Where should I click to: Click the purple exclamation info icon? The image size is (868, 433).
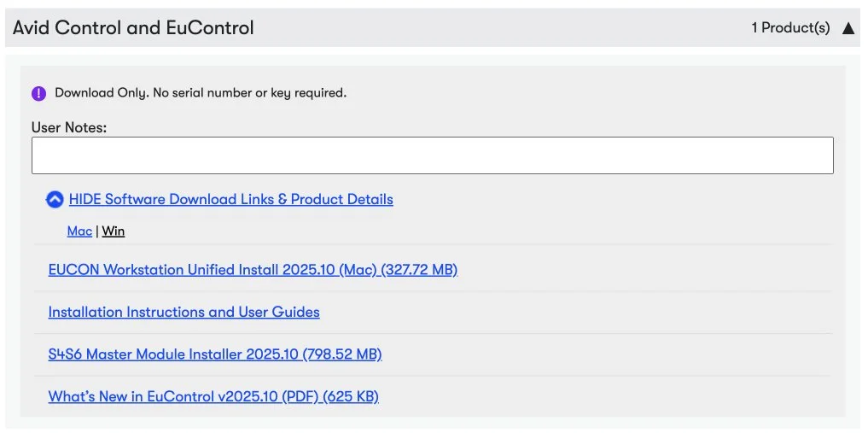click(x=38, y=93)
